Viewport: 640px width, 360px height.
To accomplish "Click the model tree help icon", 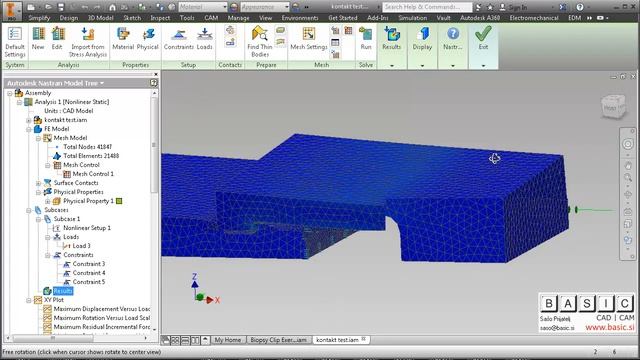I will (153, 83).
